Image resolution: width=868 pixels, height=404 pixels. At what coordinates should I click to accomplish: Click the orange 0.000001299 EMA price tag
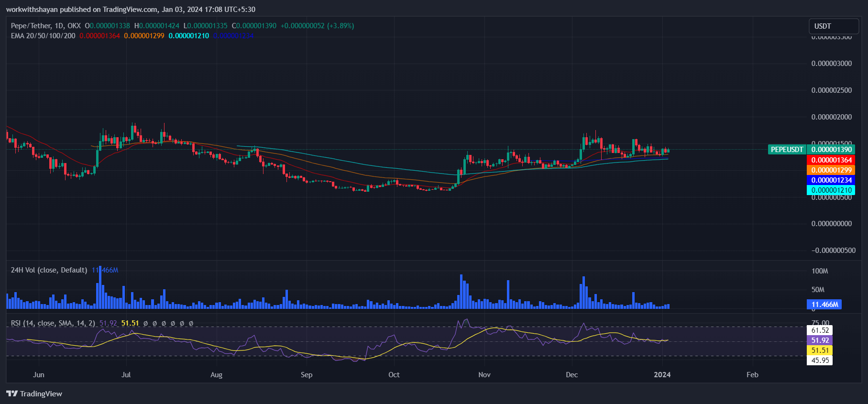point(831,170)
